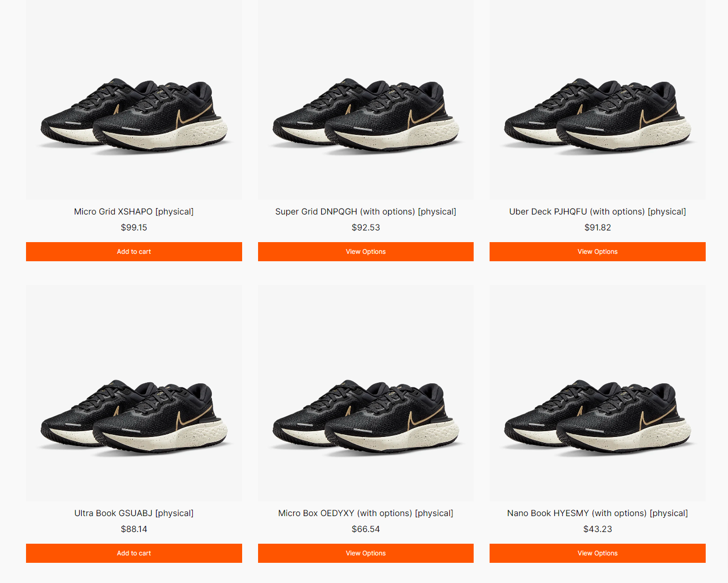Click the Nano Book HYESMY product title

597,513
